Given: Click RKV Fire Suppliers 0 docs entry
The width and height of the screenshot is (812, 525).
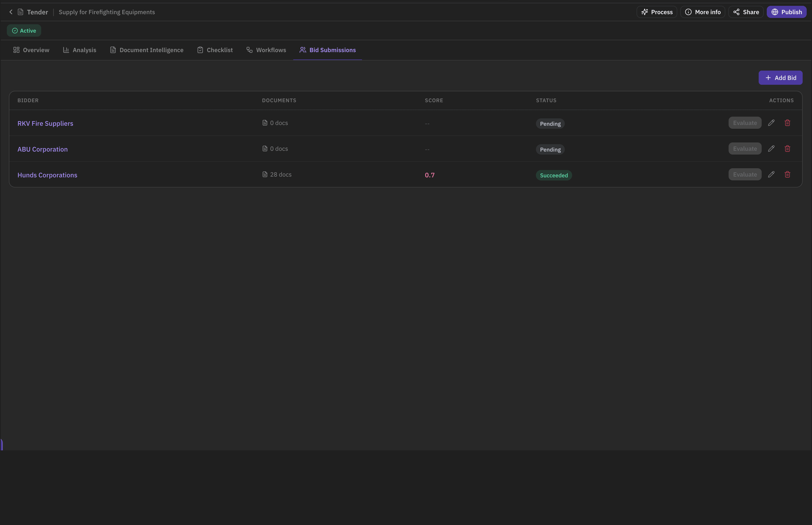Looking at the screenshot, I should [x=275, y=123].
